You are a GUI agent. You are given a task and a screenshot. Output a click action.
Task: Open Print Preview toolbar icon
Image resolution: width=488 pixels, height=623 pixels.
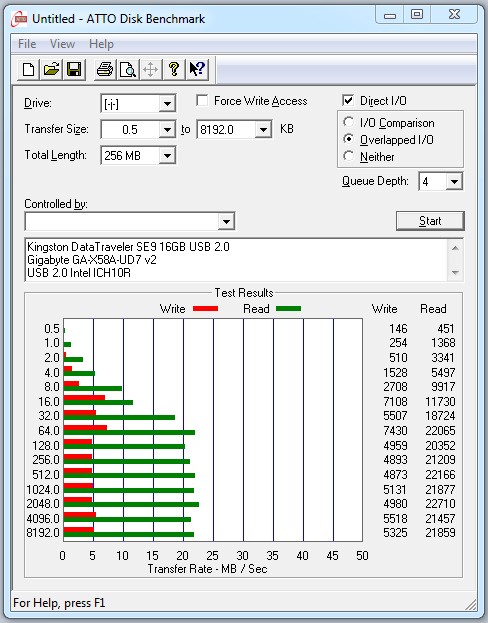pyautogui.click(x=128, y=70)
